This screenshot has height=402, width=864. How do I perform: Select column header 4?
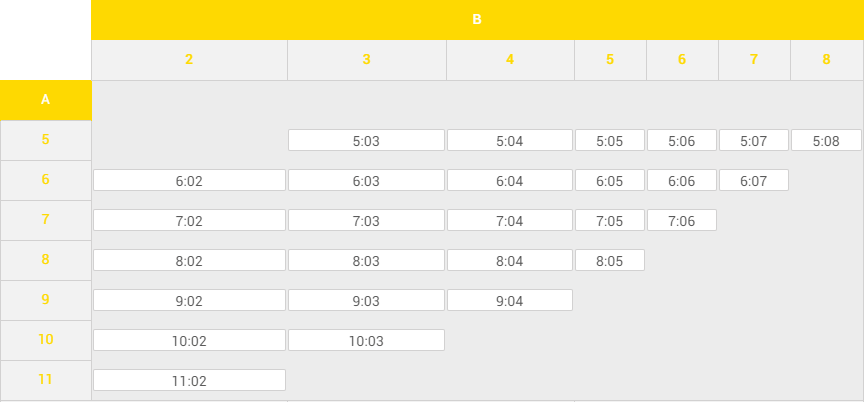(x=510, y=60)
